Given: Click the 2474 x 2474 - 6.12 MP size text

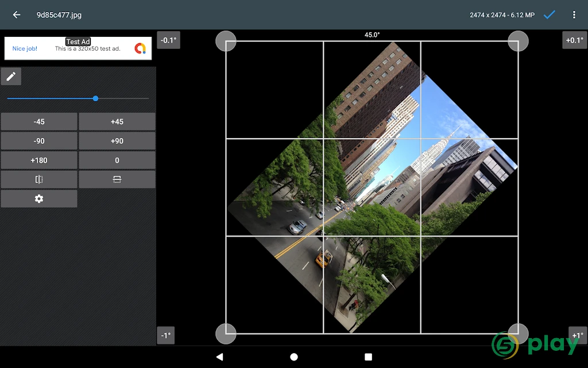Looking at the screenshot, I should click(502, 15).
